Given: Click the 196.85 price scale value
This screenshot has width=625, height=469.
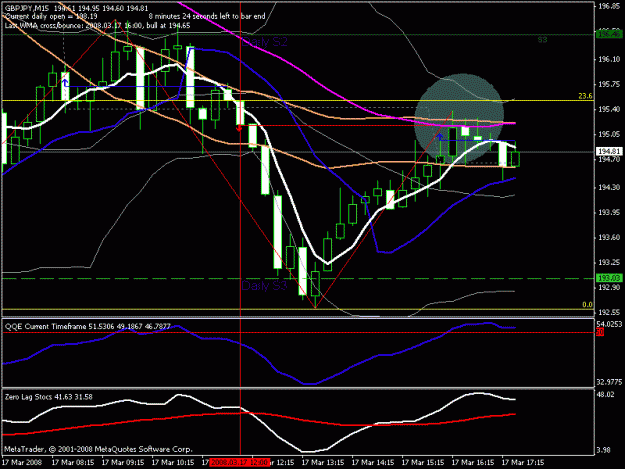Looking at the screenshot, I should click(609, 7).
